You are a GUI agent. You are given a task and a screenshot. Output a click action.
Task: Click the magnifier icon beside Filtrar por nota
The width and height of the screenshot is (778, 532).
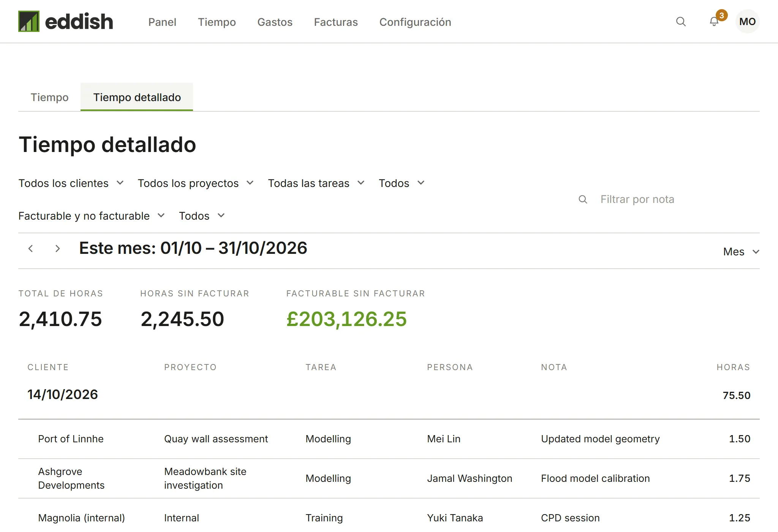click(583, 199)
